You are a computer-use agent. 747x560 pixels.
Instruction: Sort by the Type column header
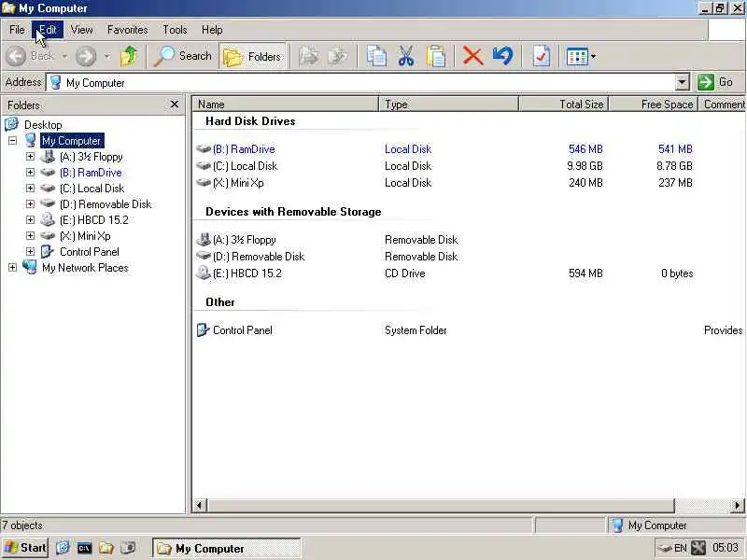point(448,104)
